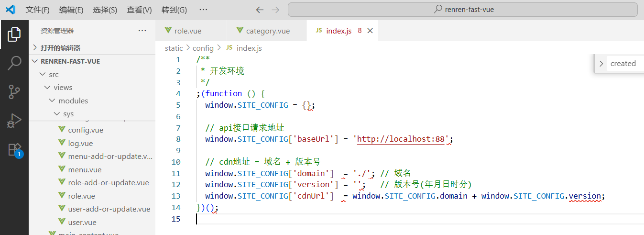
Task: Open log.vue in the file tree
Action: (80, 143)
